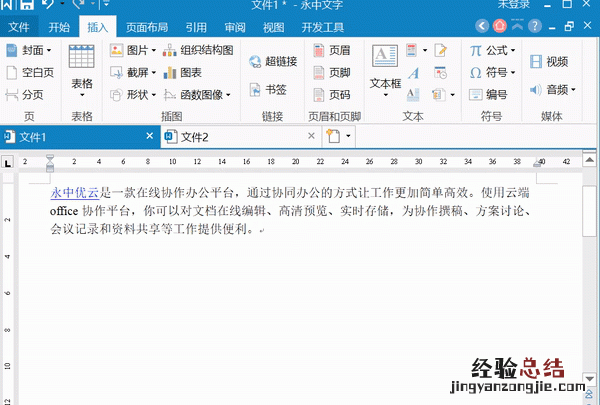600x405 pixels.
Task: Add a bookmark (书签)
Action: click(x=267, y=90)
